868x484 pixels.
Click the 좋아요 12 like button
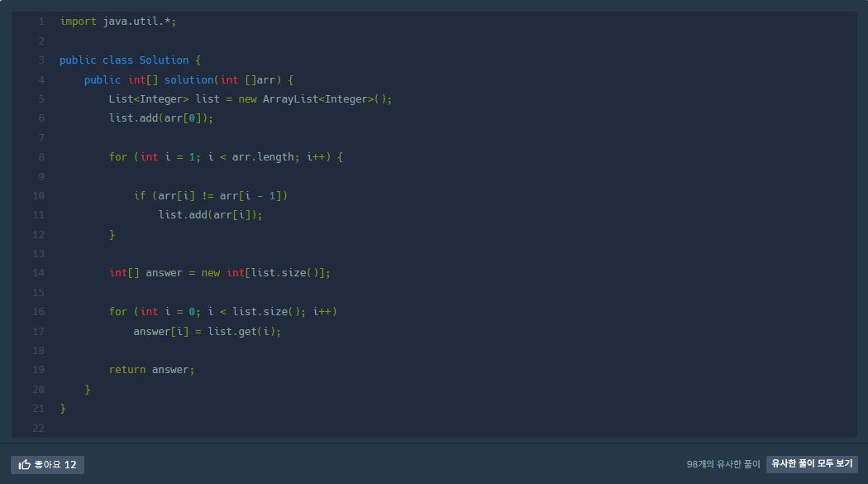pos(48,465)
